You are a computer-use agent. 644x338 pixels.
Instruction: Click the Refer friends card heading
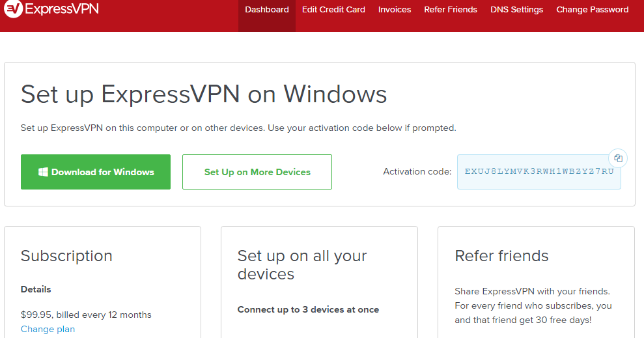[x=501, y=256]
